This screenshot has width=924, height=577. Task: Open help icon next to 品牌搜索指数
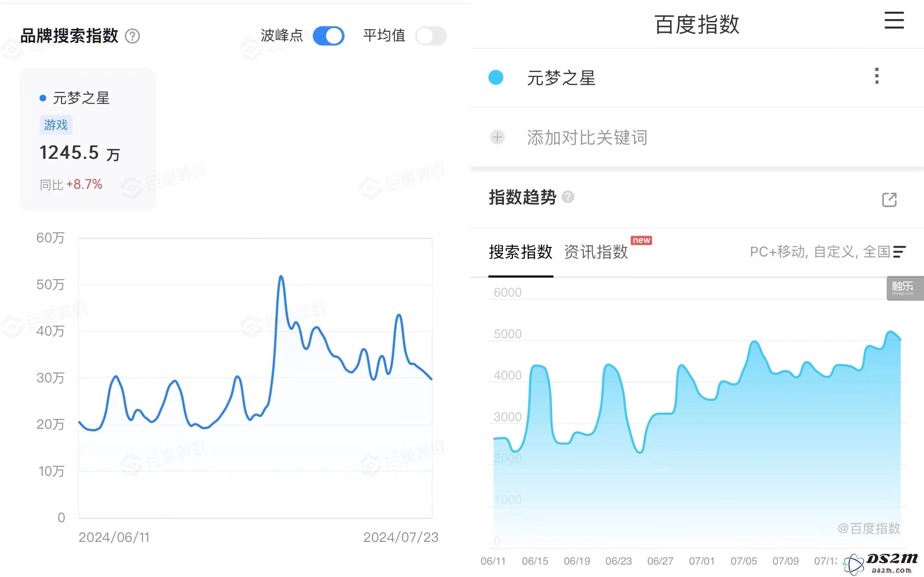133,36
